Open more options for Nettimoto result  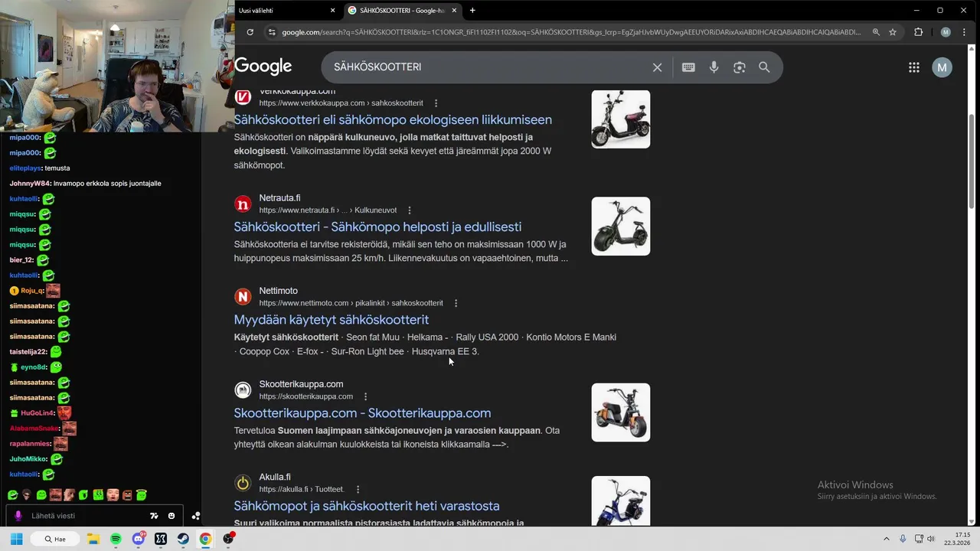tap(456, 303)
